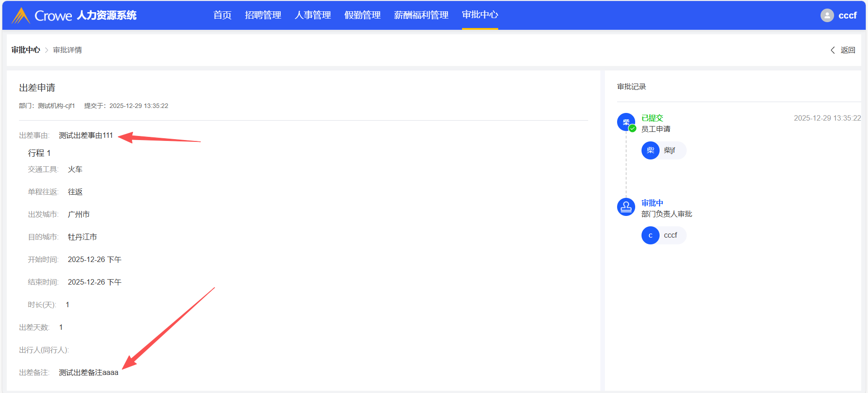
Task: Click the 出行人(同行人) label
Action: (44, 350)
